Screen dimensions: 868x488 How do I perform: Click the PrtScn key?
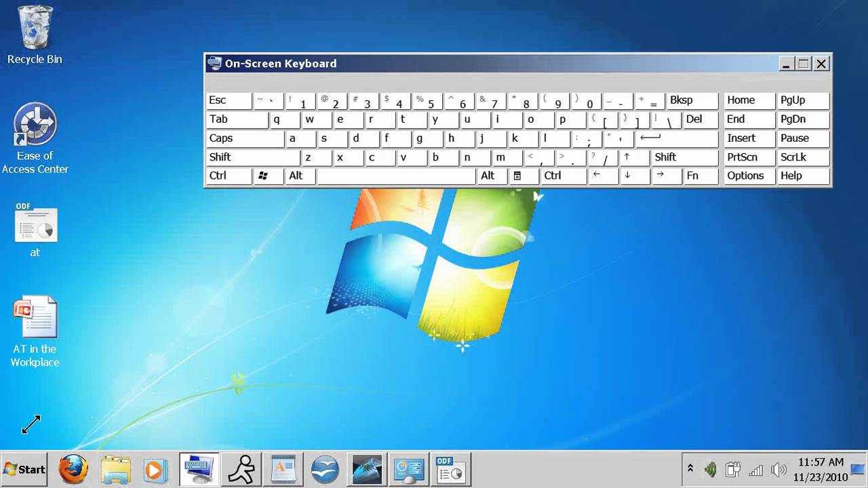point(750,157)
